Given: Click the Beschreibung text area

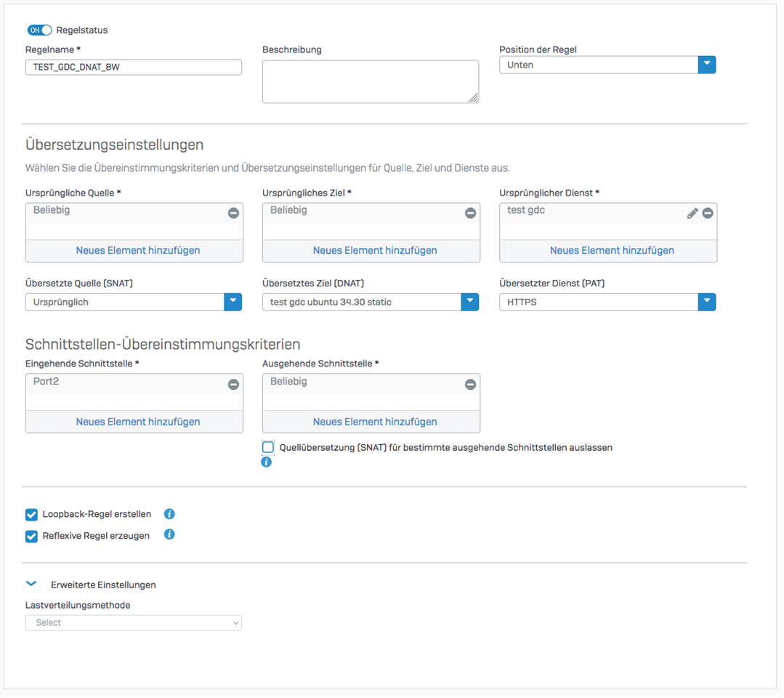Looking at the screenshot, I should pos(370,81).
